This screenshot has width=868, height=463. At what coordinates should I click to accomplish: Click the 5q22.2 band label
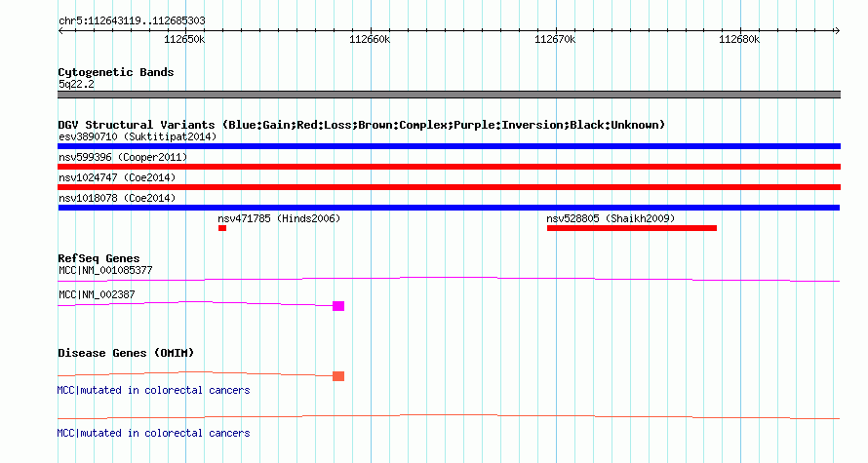[76, 85]
